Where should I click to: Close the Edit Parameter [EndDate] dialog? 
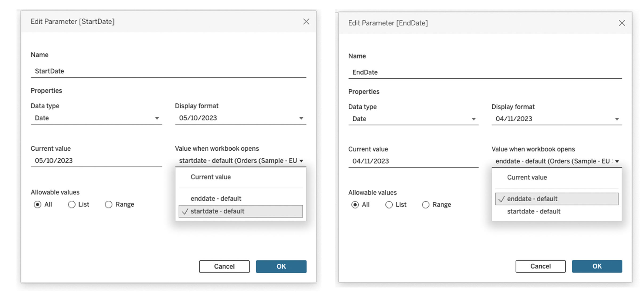(622, 23)
